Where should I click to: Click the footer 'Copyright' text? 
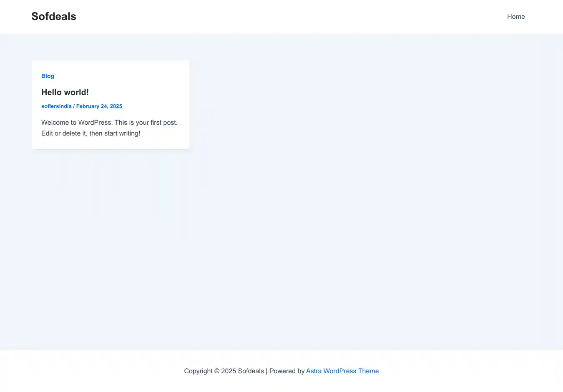(x=198, y=371)
